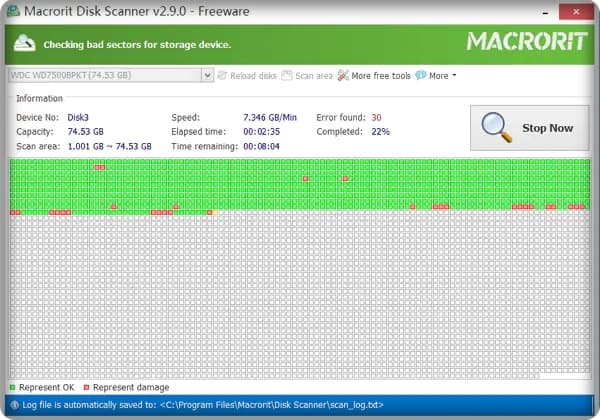This screenshot has height=420, width=600.
Task: Click the MACRORIT logo
Action: [x=527, y=41]
